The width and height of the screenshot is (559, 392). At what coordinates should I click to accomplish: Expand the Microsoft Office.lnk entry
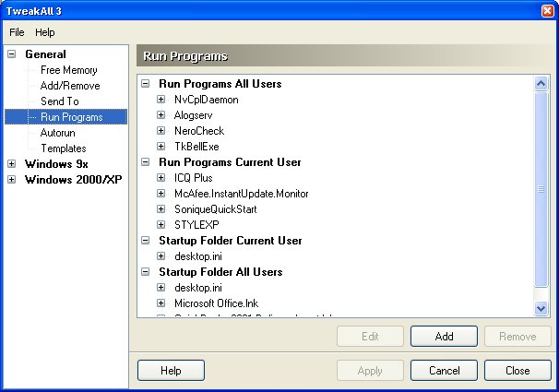coord(161,303)
